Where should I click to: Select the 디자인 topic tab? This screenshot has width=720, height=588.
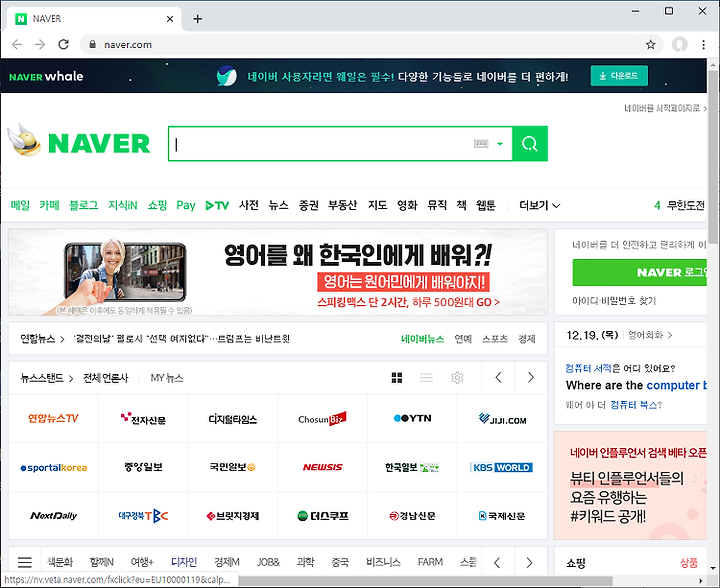pos(184,562)
